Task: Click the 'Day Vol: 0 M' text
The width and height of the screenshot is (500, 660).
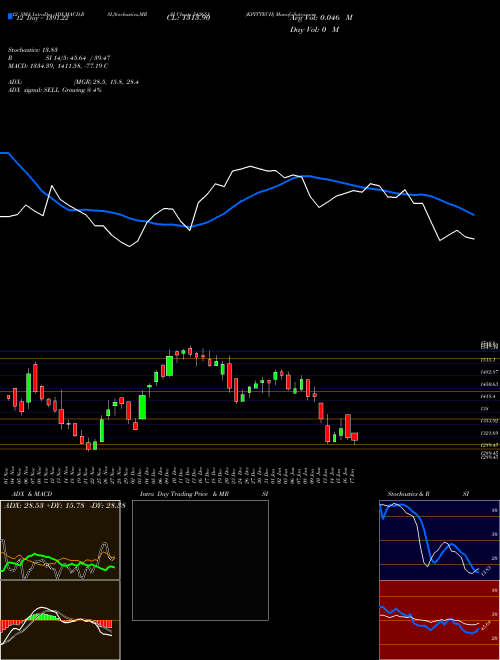Action: click(314, 30)
